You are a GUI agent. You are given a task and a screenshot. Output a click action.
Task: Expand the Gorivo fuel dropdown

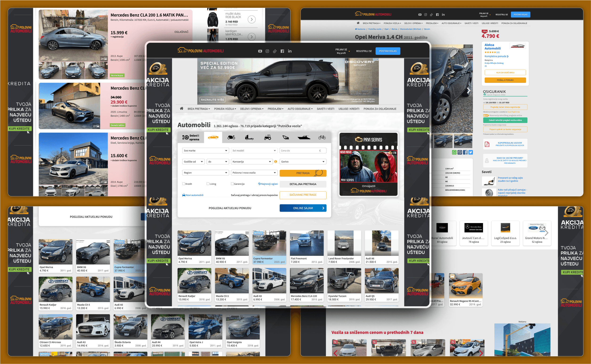coord(303,161)
